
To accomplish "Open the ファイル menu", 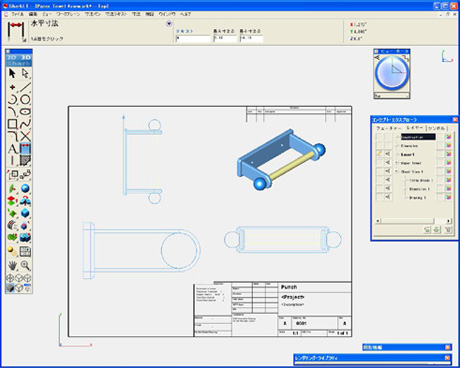I will pos(17,14).
